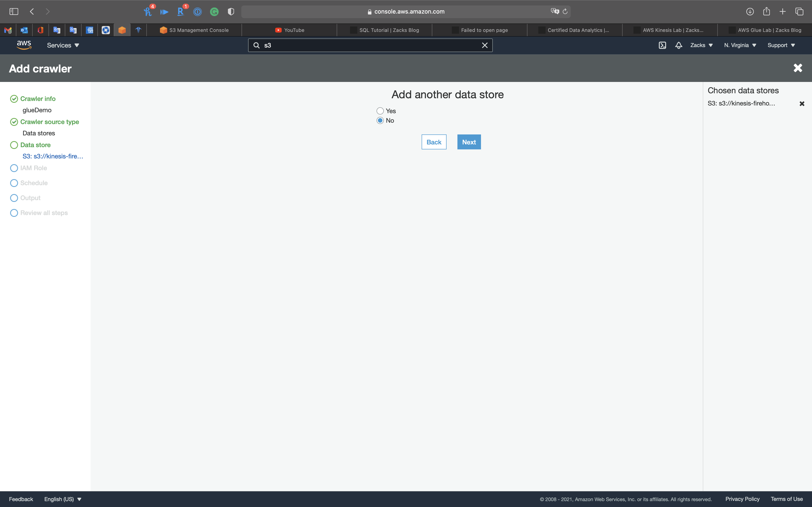Click the Safari share icon
The image size is (812, 507).
[x=766, y=11]
